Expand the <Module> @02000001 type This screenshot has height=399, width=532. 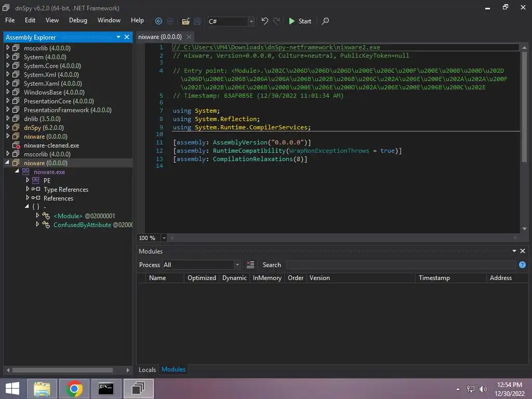37,215
